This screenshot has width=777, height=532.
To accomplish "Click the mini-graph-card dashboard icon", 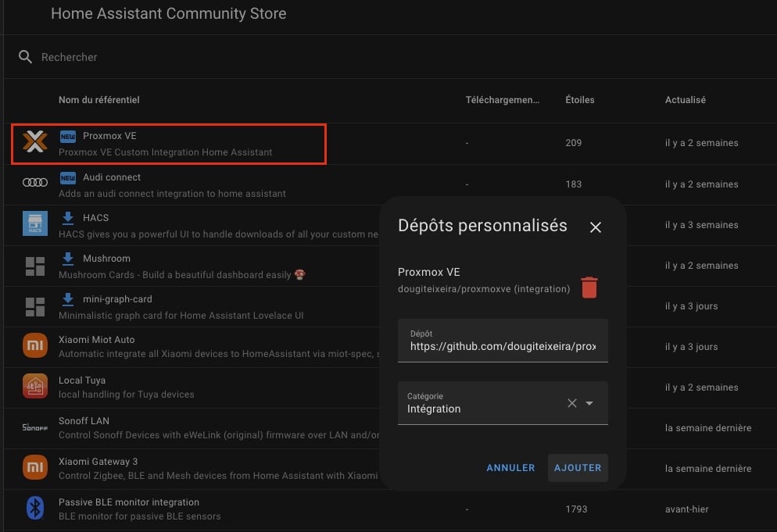I will [34, 306].
